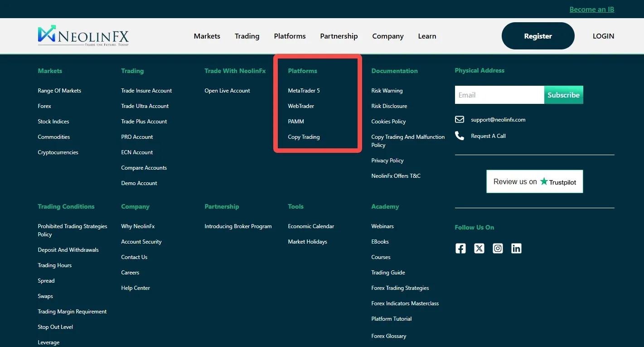Open Trade Plus Account link

coord(144,122)
